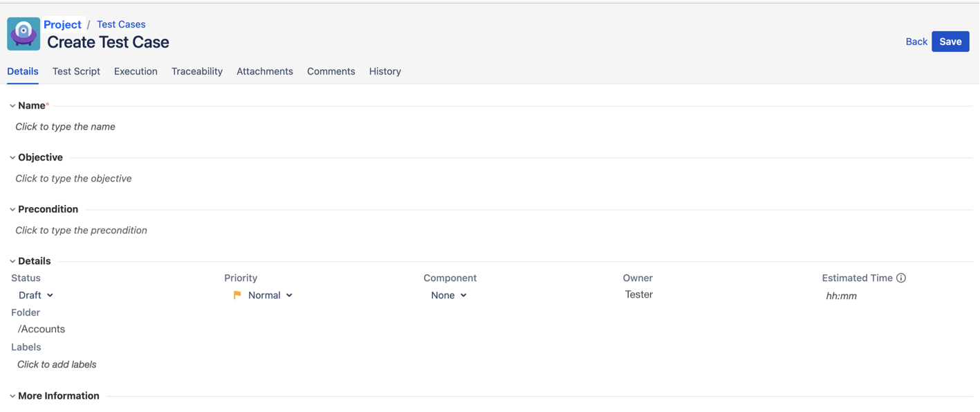The image size is (980, 412).
Task: Collapse the Details section chevron
Action: click(x=12, y=262)
